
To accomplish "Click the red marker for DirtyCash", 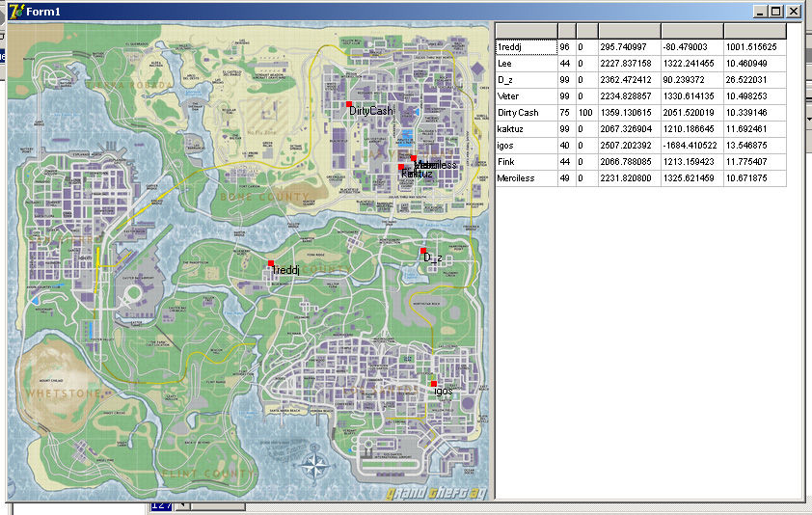I will [349, 104].
